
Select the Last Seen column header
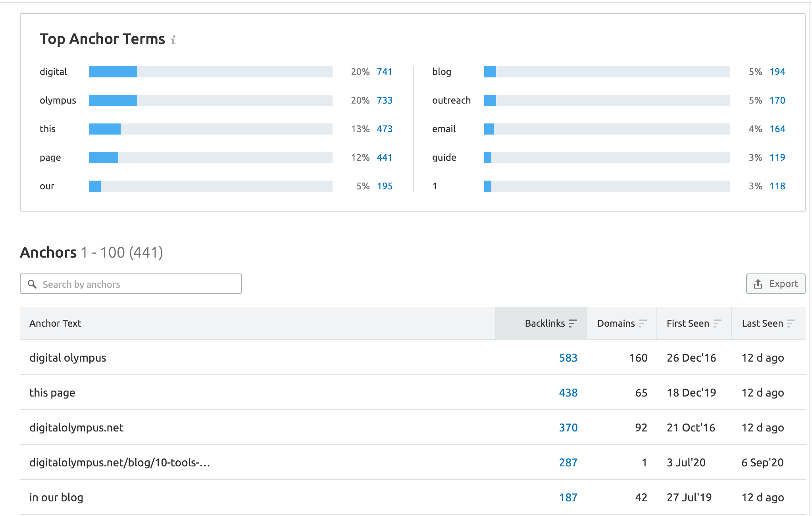769,323
